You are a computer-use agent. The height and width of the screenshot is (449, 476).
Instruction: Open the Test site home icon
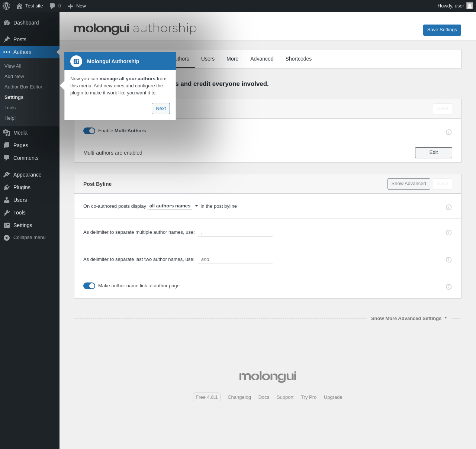pos(19,6)
